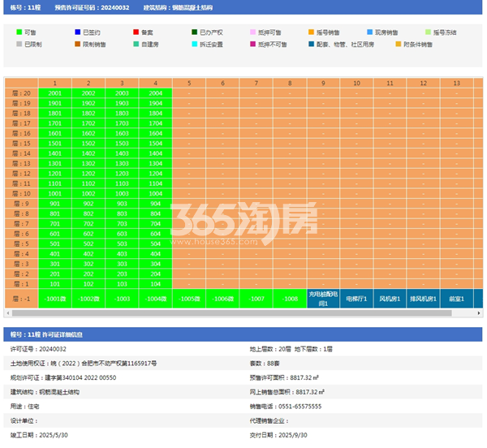Click the 充电桩配电间1 cell
Image resolution: width=487 pixels, height=448 pixels.
coord(323,299)
